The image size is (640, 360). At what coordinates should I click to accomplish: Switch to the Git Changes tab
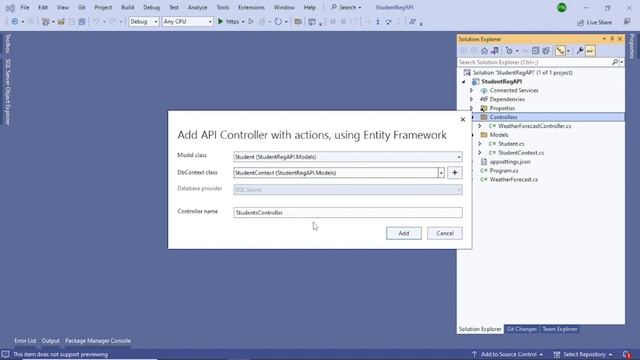[x=521, y=329]
